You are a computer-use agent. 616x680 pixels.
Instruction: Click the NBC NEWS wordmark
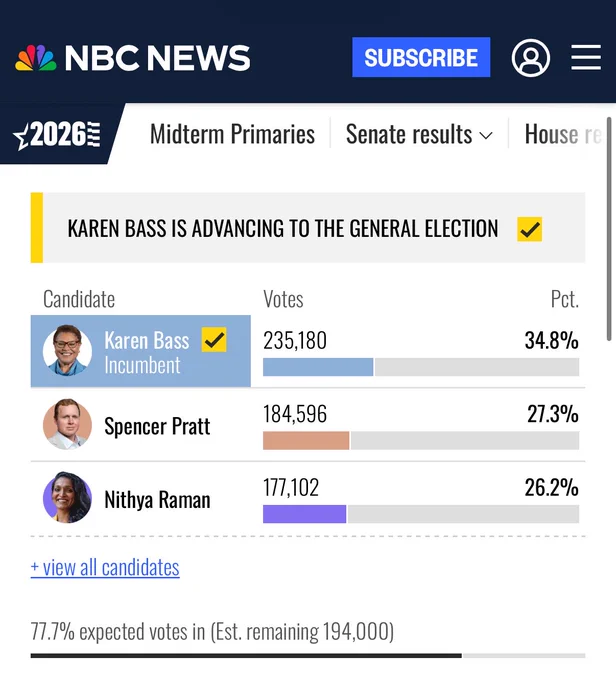point(157,58)
